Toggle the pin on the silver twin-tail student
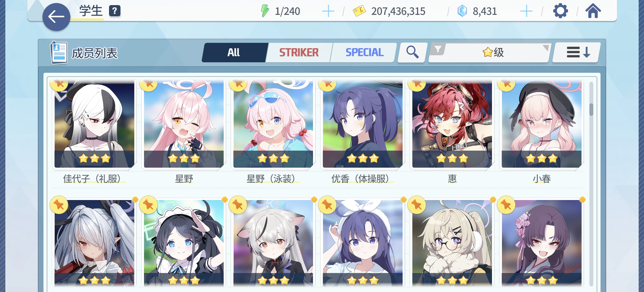644x292 pixels. click(x=59, y=205)
